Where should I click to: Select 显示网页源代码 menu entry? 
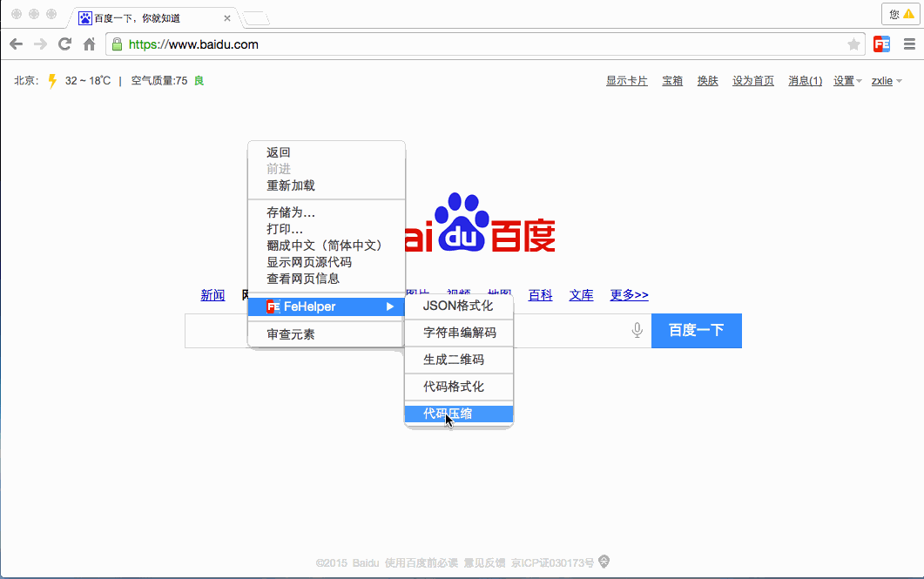click(x=327, y=262)
